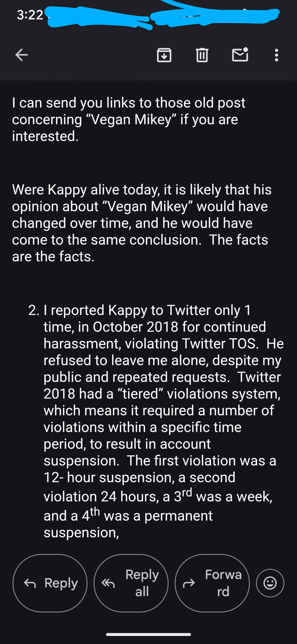Go back using the arrow icon

pos(22,55)
